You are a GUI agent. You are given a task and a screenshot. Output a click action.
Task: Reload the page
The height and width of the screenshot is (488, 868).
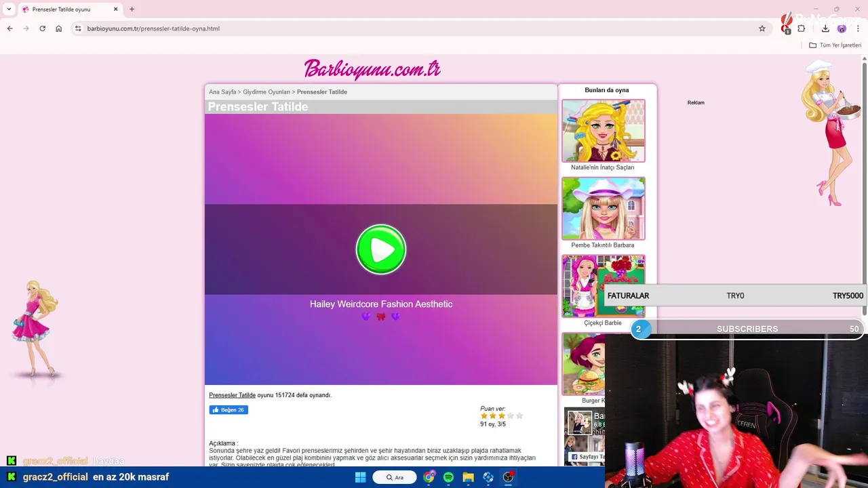[43, 28]
